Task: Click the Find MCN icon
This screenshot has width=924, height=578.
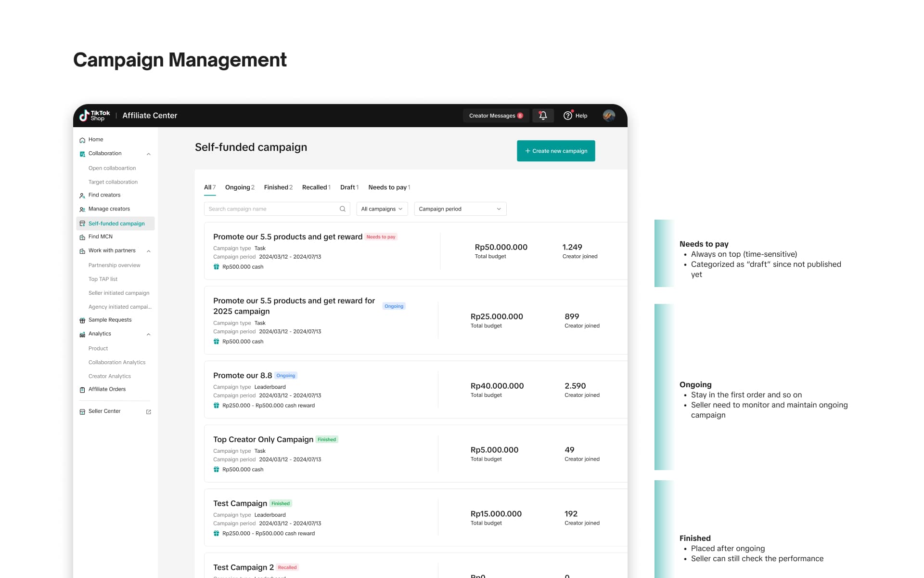Action: [82, 237]
